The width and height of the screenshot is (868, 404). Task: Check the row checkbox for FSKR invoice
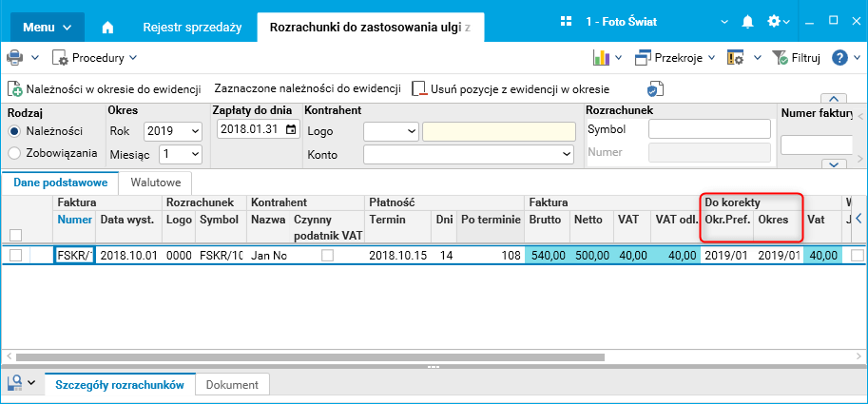point(15,255)
